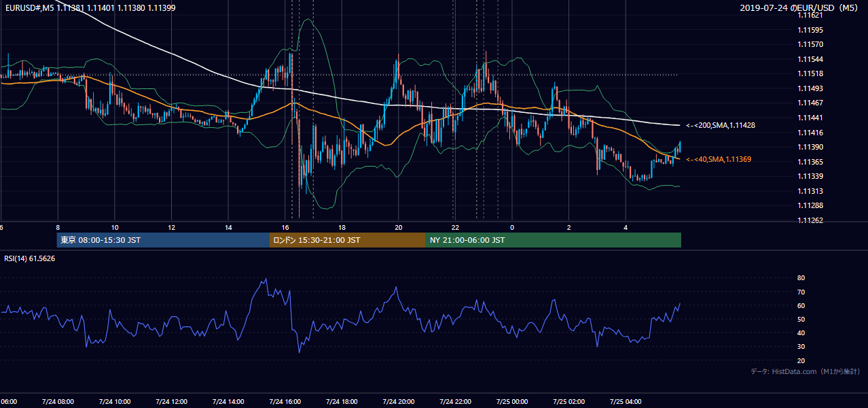
Task: Click the RSI scale 60 level
Action: tap(801, 305)
